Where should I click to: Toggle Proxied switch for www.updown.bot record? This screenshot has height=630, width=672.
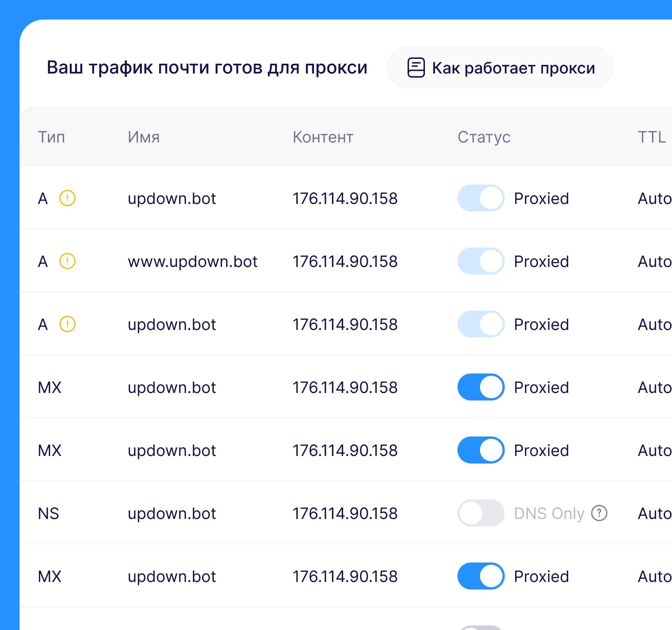pos(481,261)
